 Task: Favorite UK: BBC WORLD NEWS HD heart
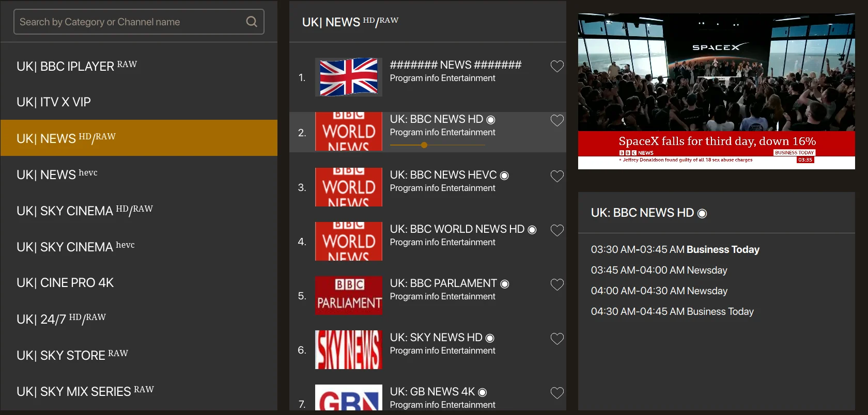557,230
